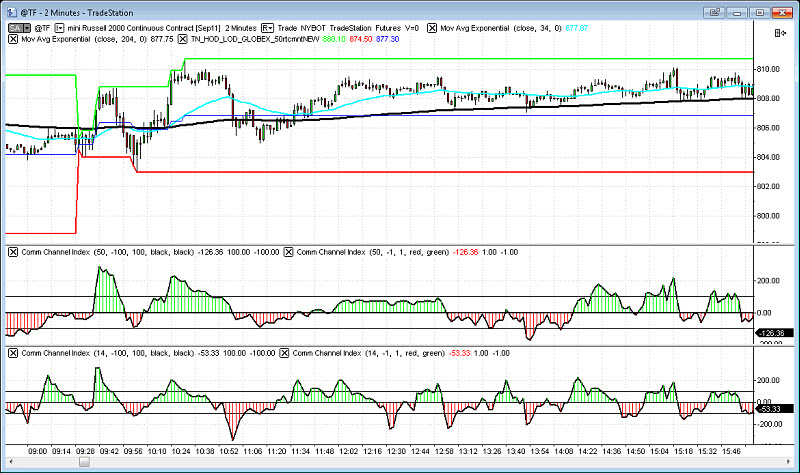Click the 2 Minutes interval label
800x473 pixels.
[241, 28]
